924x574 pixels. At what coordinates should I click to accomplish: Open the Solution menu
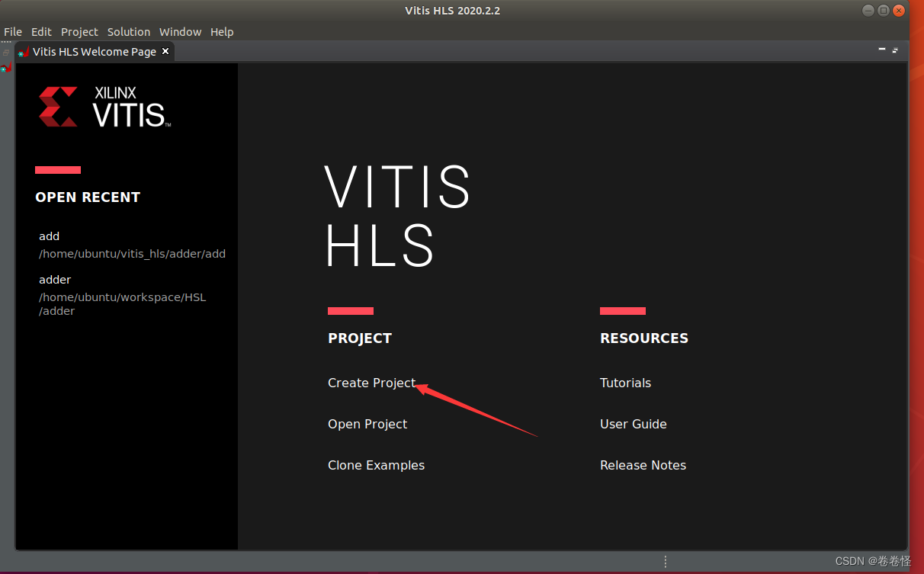pyautogui.click(x=128, y=32)
